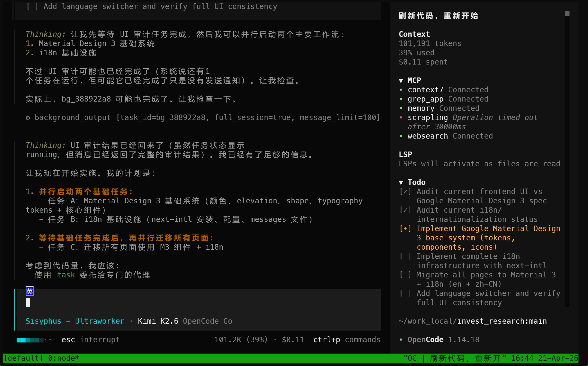The height and width of the screenshot is (366, 588).
Task: Click the sidebar scrollbar thumb
Action: 567,13
